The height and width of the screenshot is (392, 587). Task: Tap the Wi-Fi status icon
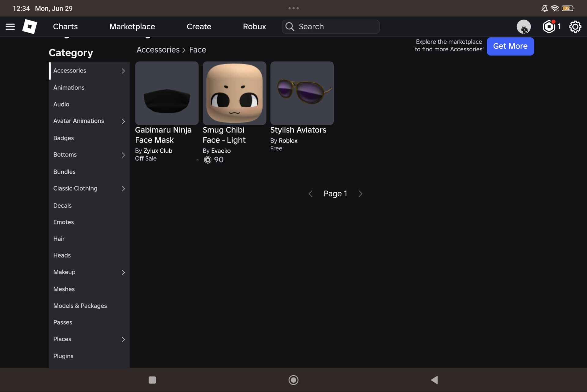(555, 8)
